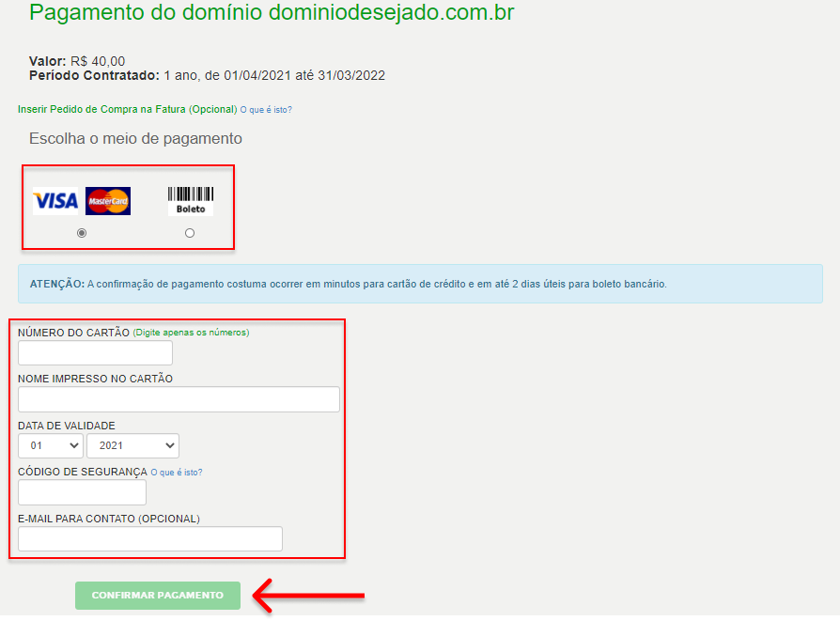
Task: Click the CONFIRMAR PAGAMENTO button
Action: click(158, 596)
